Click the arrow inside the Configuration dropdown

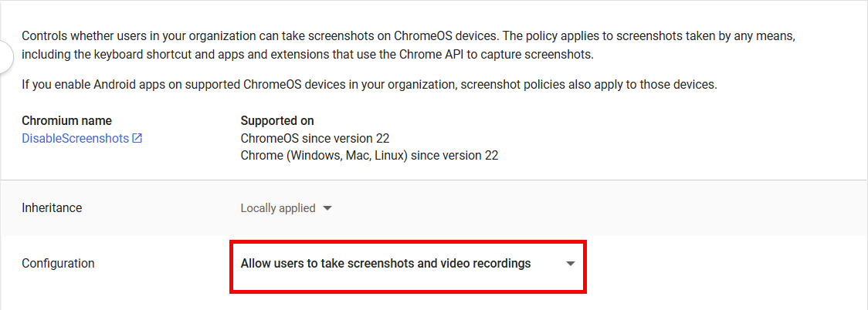click(571, 265)
